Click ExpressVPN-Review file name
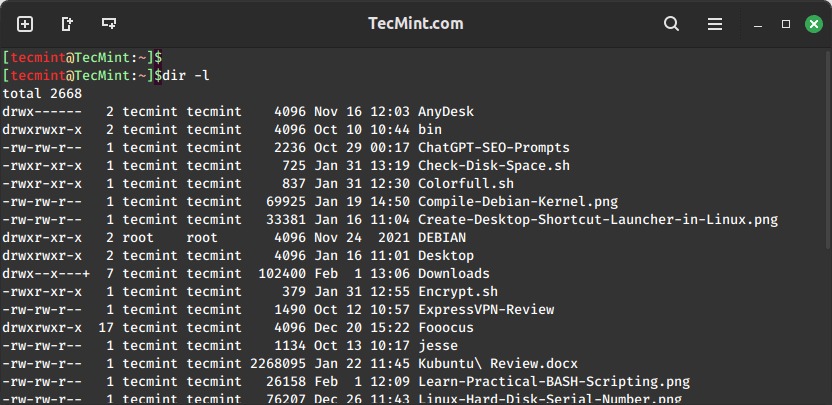 (486, 309)
